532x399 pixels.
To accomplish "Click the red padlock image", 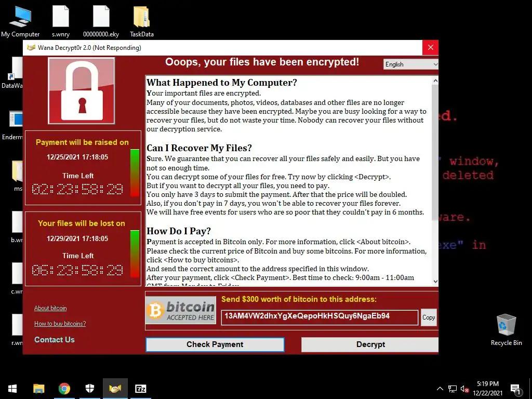I will coord(82,91).
